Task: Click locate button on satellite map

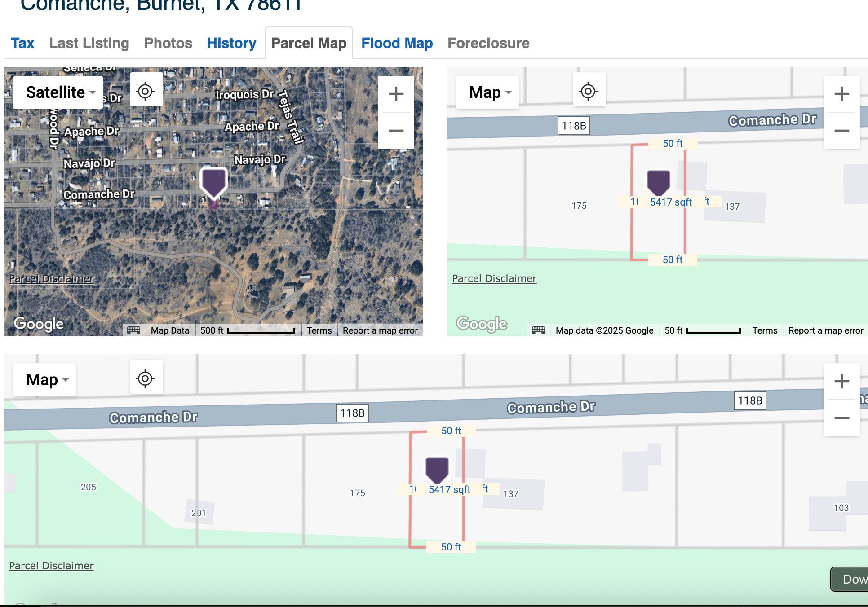Action: pyautogui.click(x=146, y=91)
